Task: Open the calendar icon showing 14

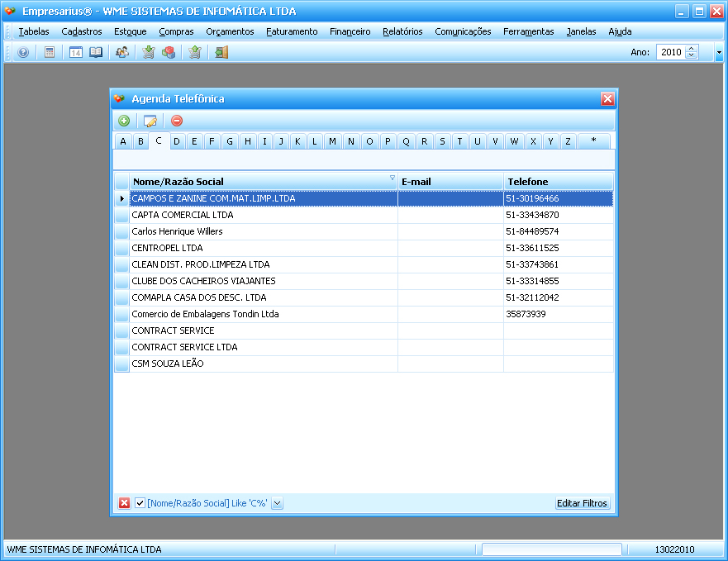Action: [75, 52]
